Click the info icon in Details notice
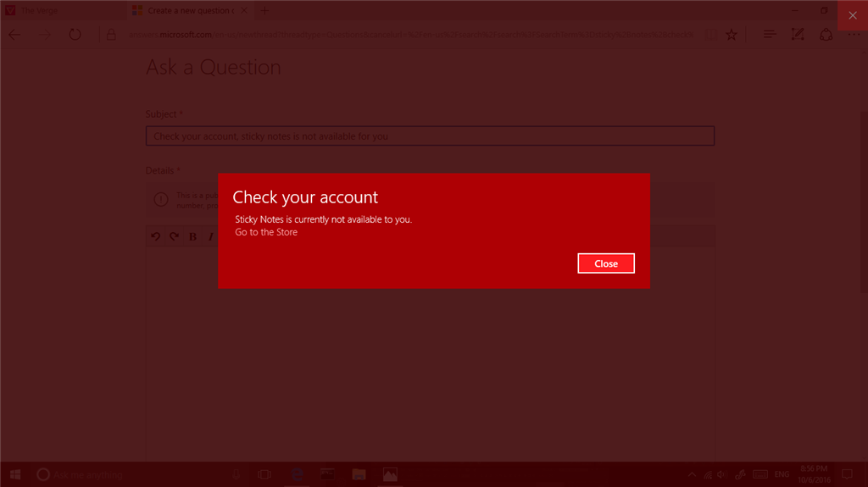 [x=161, y=199]
